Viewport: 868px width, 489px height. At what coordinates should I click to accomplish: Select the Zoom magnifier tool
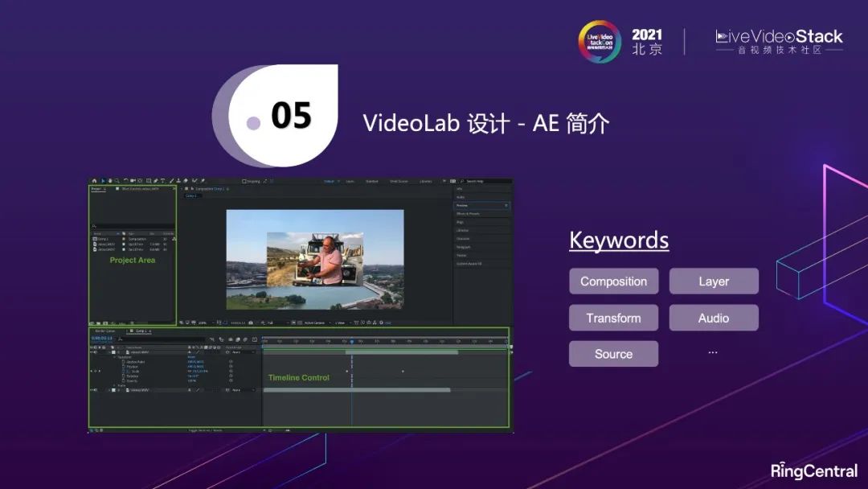point(117,181)
